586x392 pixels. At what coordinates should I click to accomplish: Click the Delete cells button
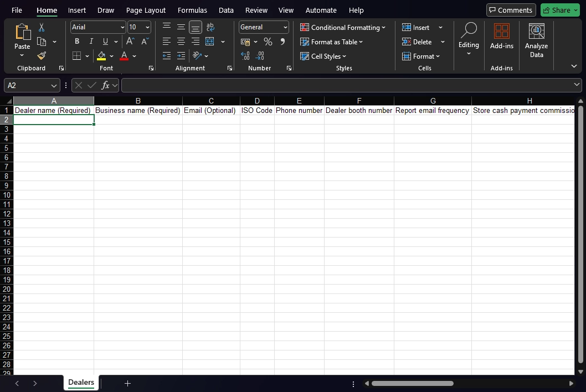[418, 42]
